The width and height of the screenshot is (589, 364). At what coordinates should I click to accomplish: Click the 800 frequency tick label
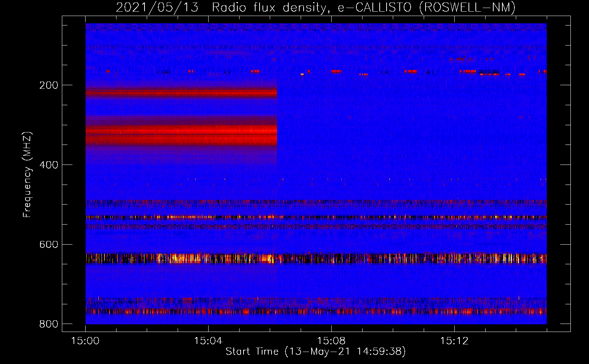click(49, 324)
